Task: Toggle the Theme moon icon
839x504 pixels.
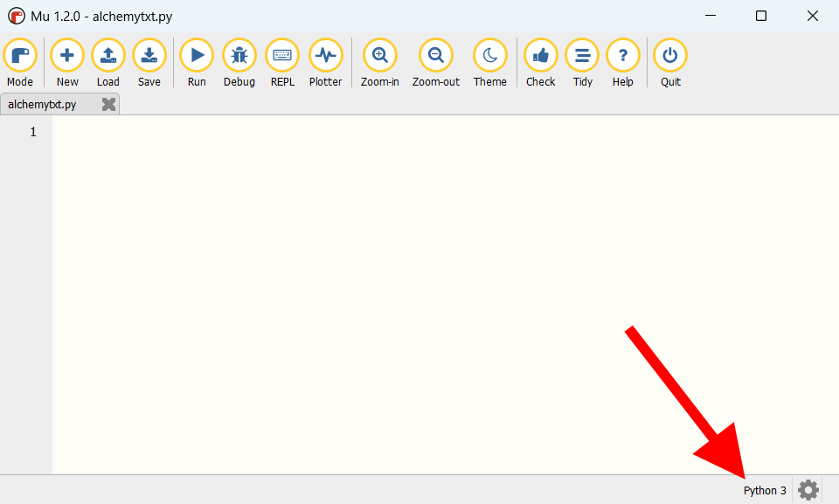Action: coord(489,56)
